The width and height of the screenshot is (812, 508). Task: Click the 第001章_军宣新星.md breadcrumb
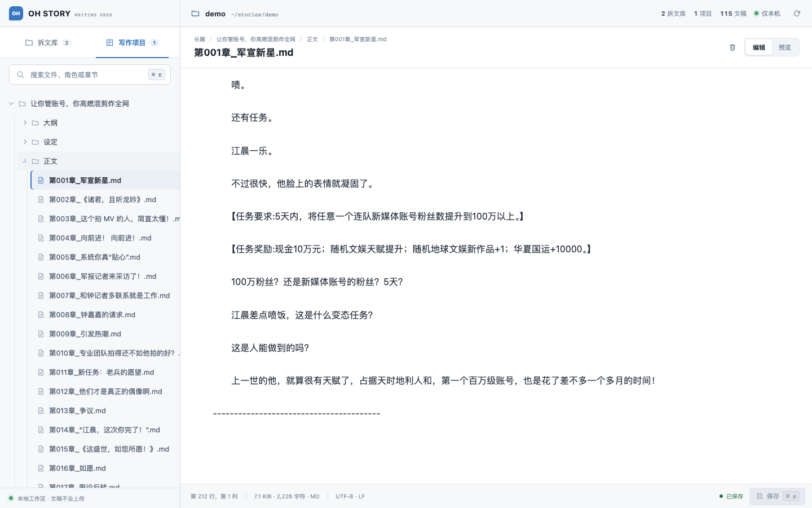(x=358, y=40)
